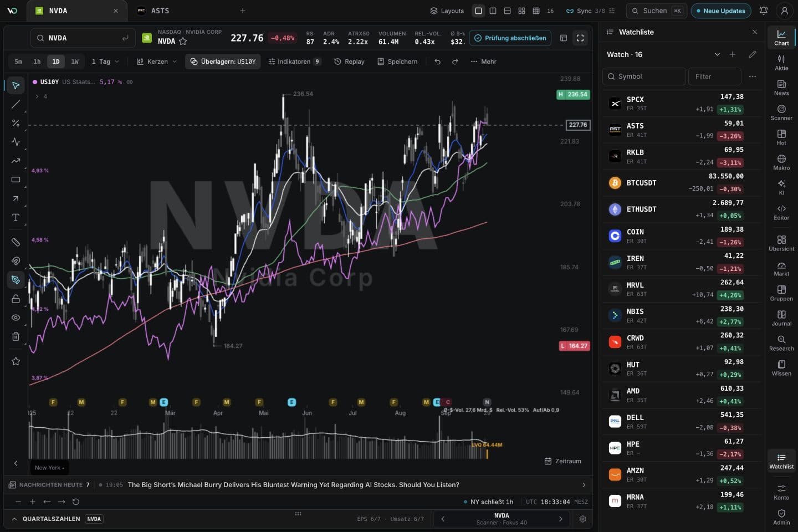This screenshot has width=798, height=532.
Task: Open the Kerzen chart type dropdown
Action: pos(157,62)
